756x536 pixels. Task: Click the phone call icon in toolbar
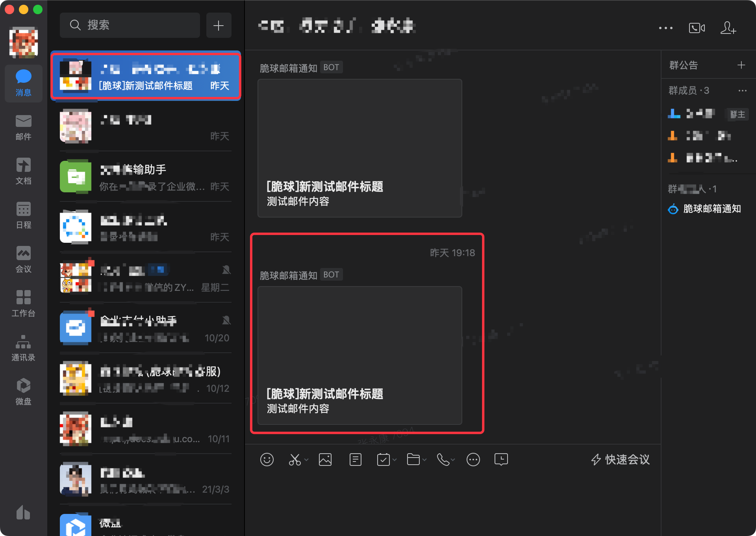443,460
